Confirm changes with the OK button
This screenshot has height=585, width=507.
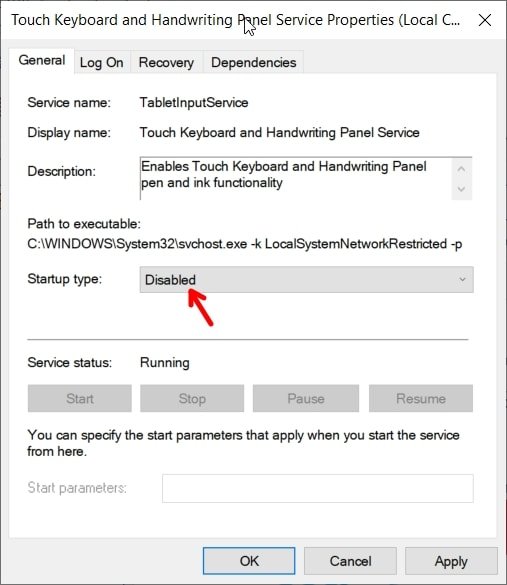[249, 561]
